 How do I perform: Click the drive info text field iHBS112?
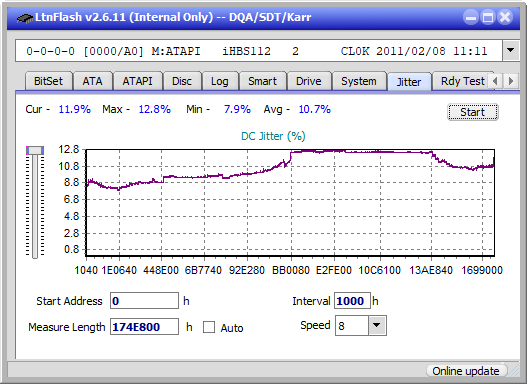click(259, 51)
